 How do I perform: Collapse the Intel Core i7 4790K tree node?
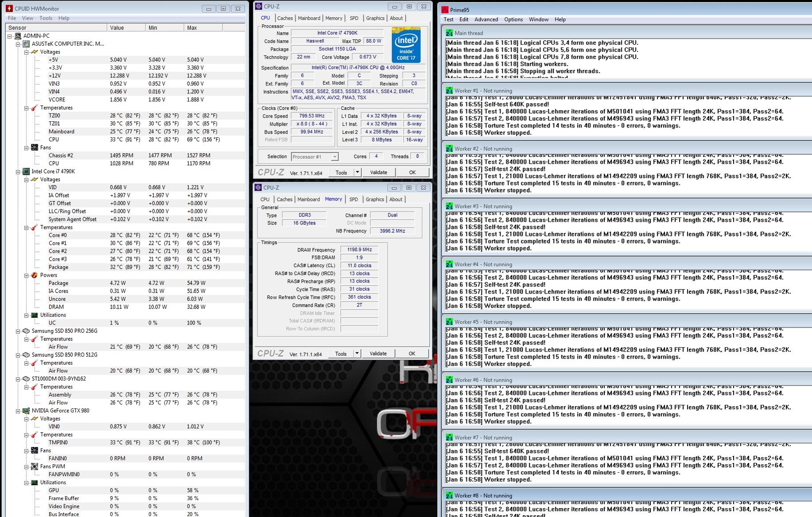(x=18, y=172)
